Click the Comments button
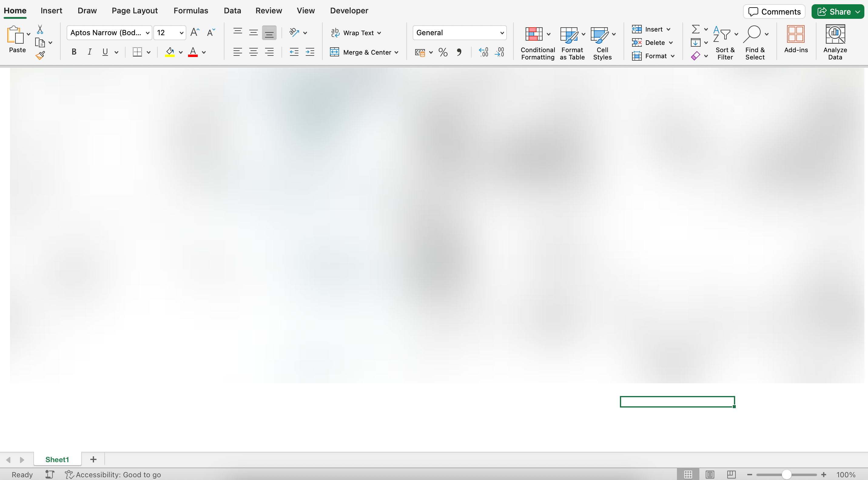Screen dimensions: 868x480 (774, 12)
